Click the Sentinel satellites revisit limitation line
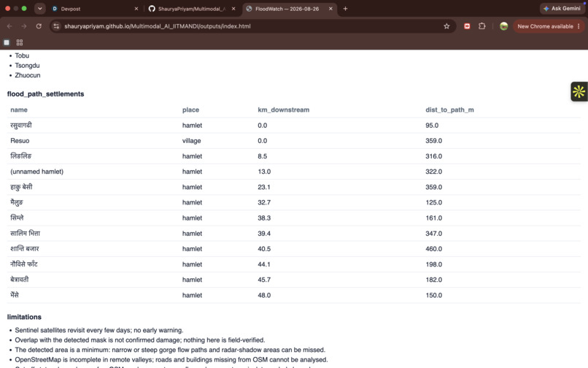 (99, 331)
